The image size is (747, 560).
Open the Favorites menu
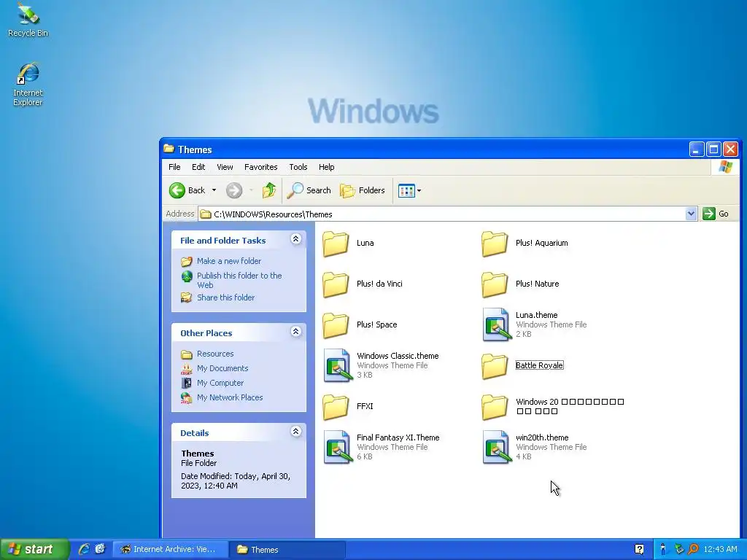click(x=260, y=167)
